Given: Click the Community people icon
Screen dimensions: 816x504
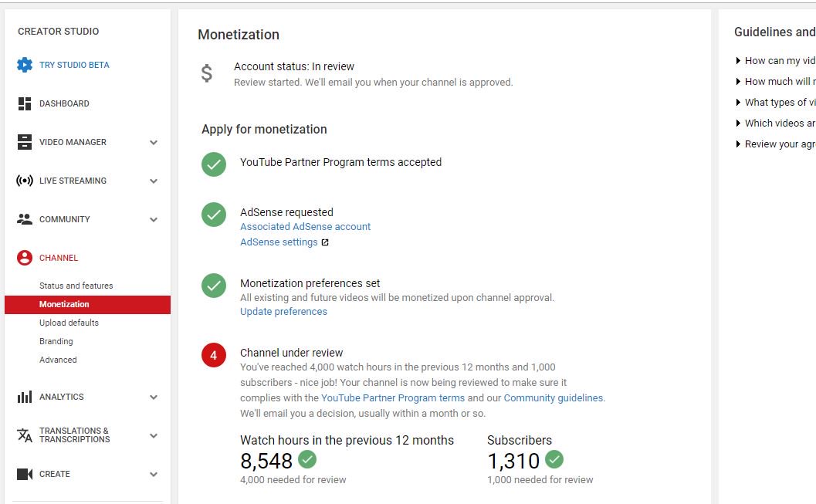Looking at the screenshot, I should pyautogui.click(x=25, y=219).
